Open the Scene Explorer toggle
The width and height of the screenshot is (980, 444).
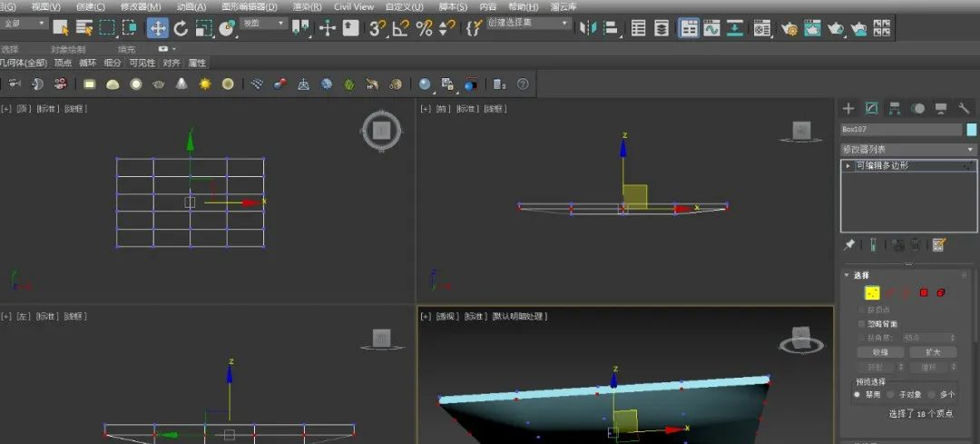638,27
